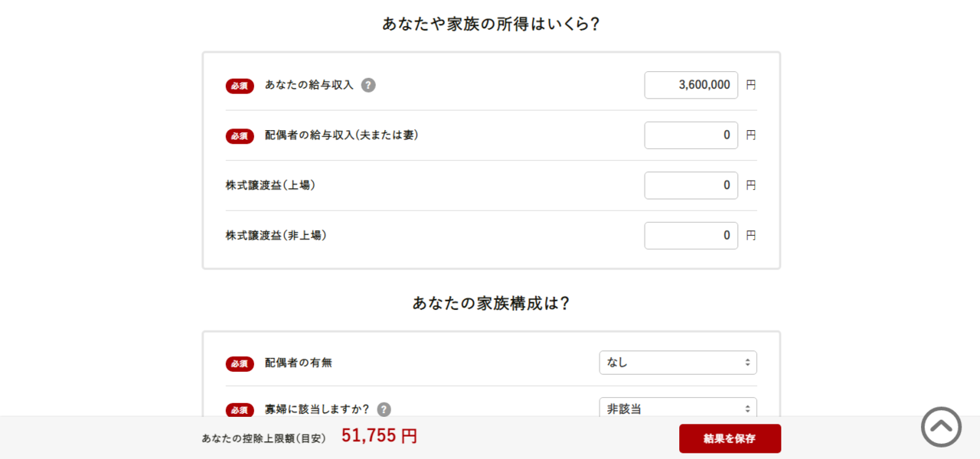Focus the あなたの給与収入 field with 3,600,000
The image size is (980, 459).
(691, 85)
